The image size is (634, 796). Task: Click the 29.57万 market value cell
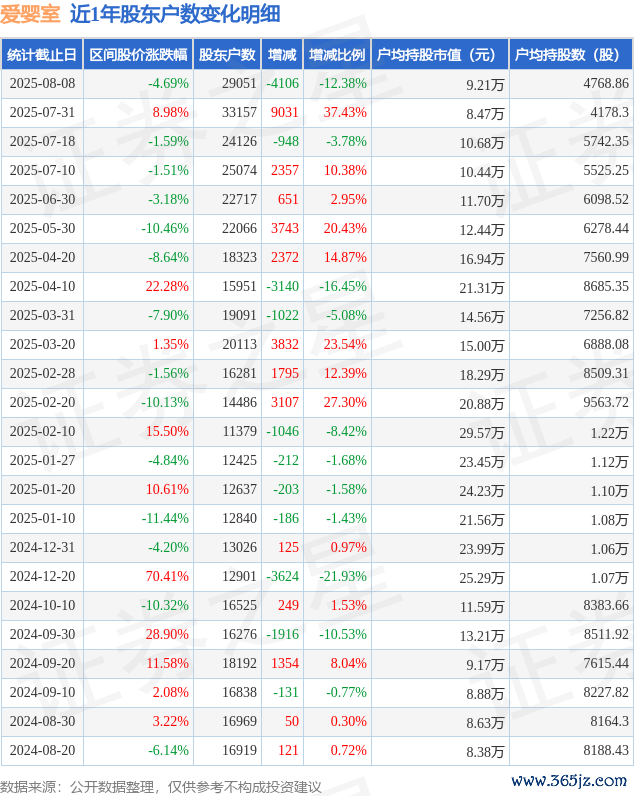482,433
